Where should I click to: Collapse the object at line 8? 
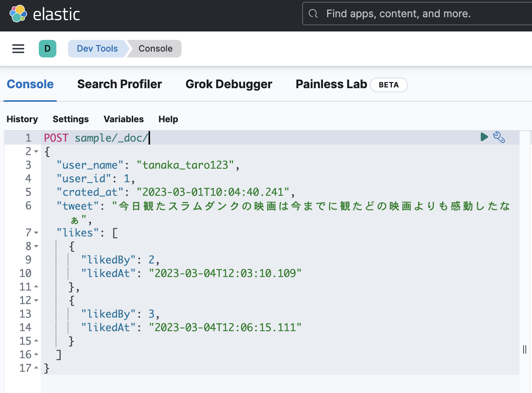pyautogui.click(x=36, y=246)
